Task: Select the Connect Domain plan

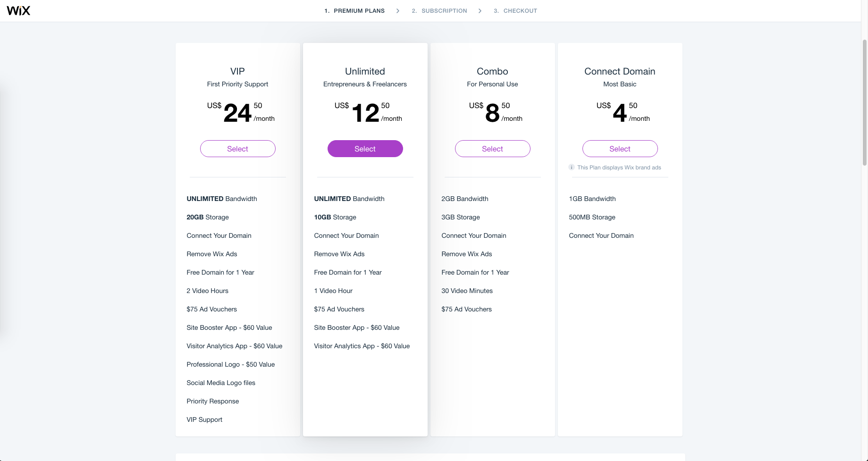Action: point(620,149)
